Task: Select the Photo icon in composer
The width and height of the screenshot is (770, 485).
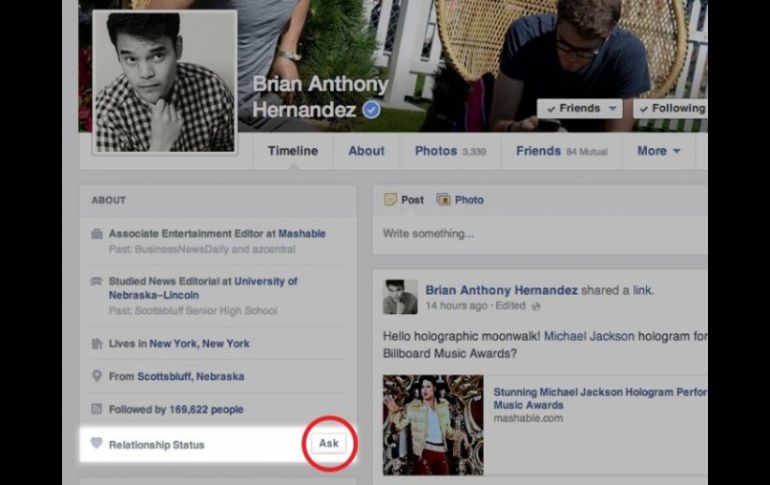Action: point(443,200)
